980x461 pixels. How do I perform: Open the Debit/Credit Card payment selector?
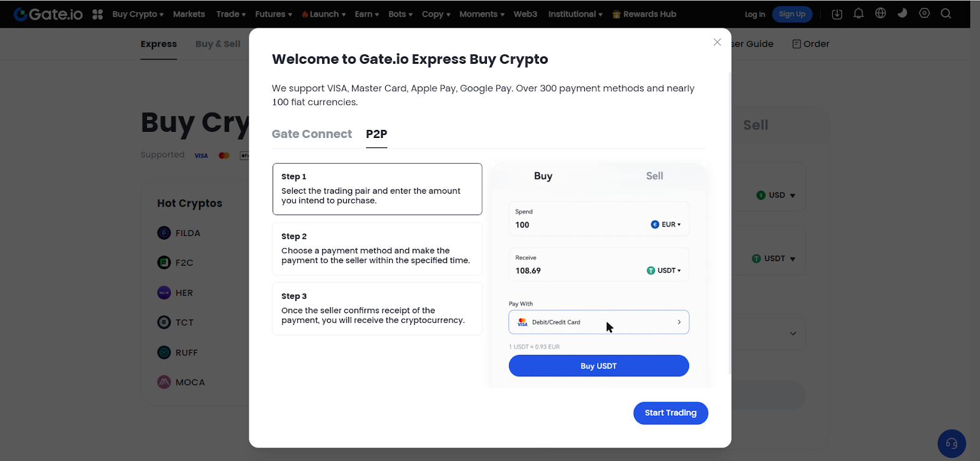(x=599, y=322)
